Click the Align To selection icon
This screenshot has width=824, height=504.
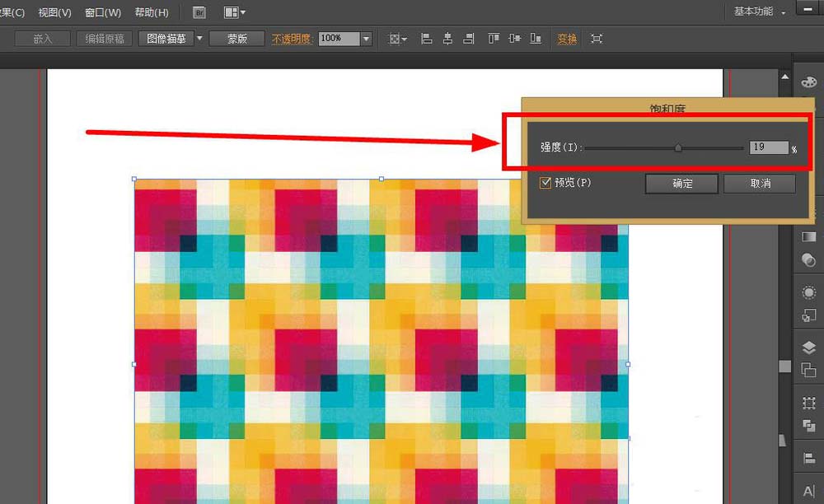pyautogui.click(x=394, y=39)
